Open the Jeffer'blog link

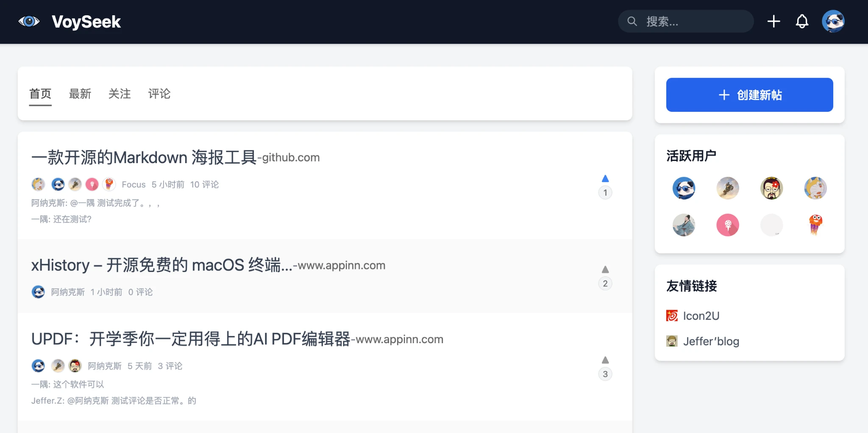(x=711, y=341)
